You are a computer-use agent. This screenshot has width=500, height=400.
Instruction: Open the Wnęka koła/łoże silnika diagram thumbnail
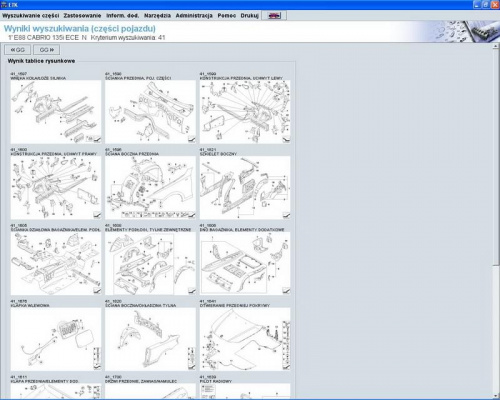pyautogui.click(x=56, y=112)
